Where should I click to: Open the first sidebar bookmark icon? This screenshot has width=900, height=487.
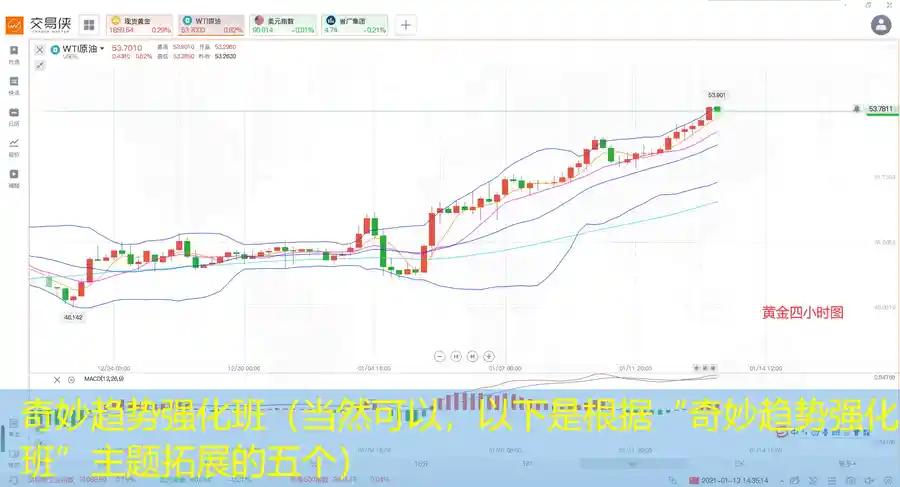pyautogui.click(x=14, y=51)
